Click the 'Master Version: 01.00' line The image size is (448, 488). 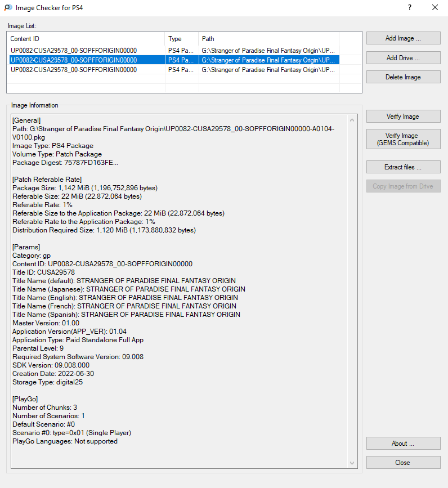point(46,323)
